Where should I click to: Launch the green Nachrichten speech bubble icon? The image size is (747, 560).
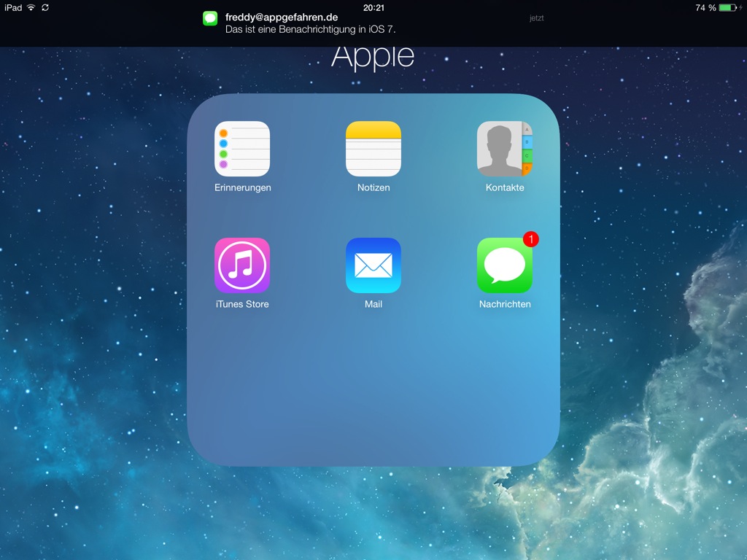[505, 265]
